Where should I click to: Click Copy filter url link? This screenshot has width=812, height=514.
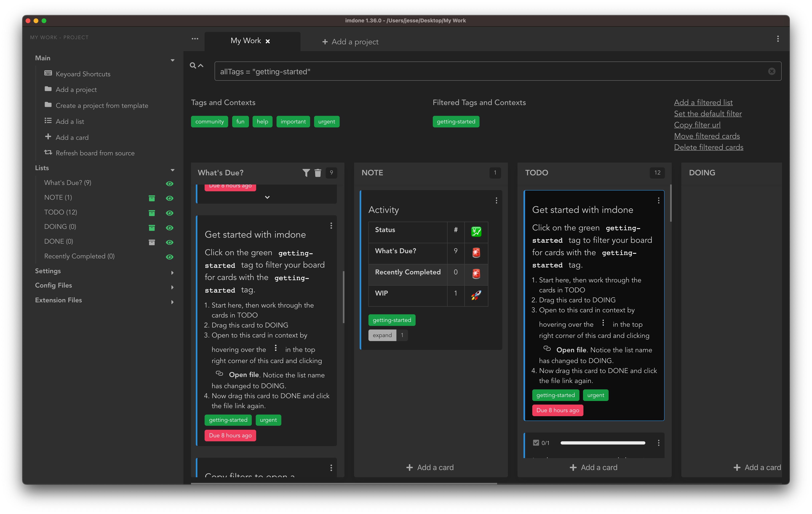[697, 125]
